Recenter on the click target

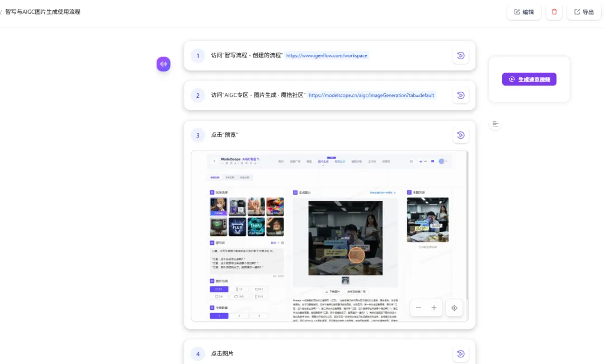coord(454,308)
